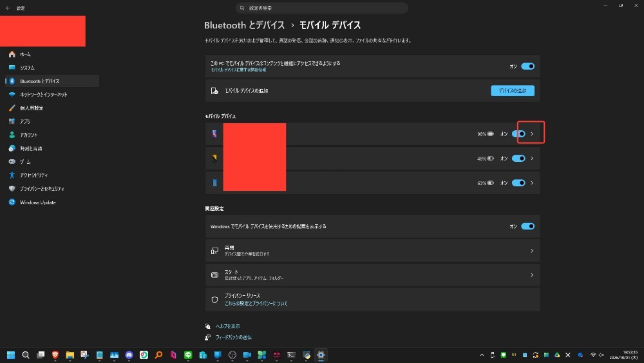644x363 pixels.
Task: Turn off the device showing 63% battery
Action: pos(518,183)
